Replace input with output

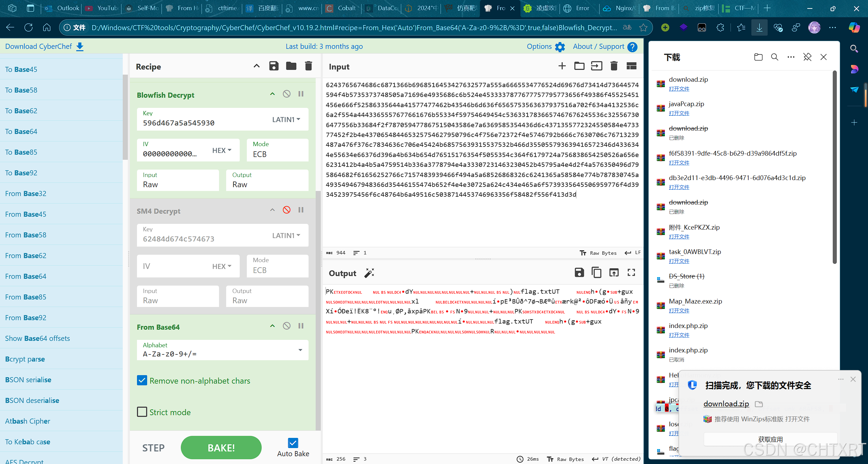[x=614, y=272]
